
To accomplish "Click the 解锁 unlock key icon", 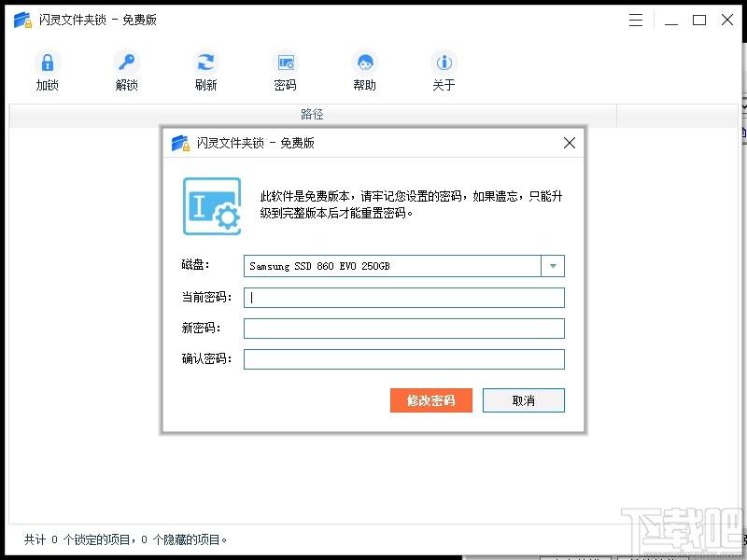I will pyautogui.click(x=127, y=72).
